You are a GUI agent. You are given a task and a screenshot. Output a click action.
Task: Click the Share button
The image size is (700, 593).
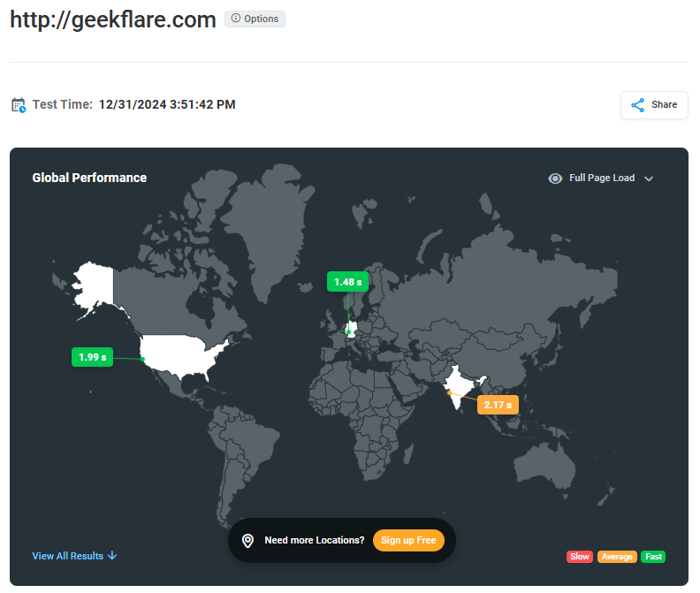[654, 105]
